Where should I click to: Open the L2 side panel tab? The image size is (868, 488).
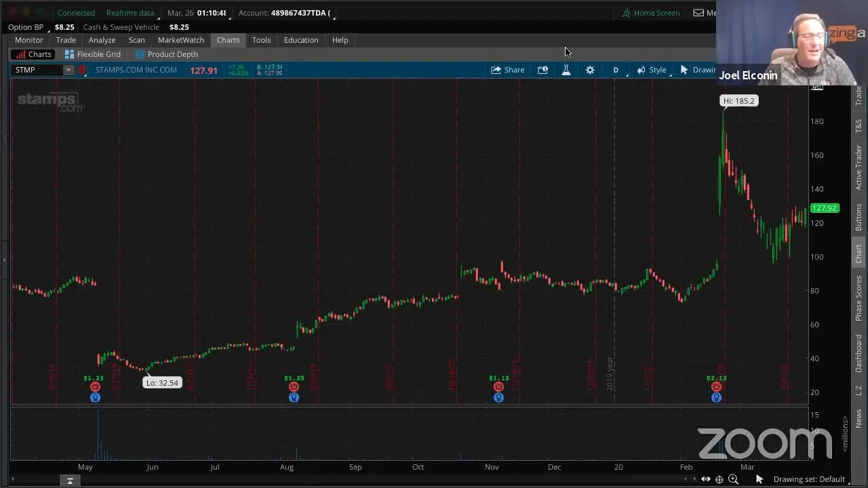[859, 390]
